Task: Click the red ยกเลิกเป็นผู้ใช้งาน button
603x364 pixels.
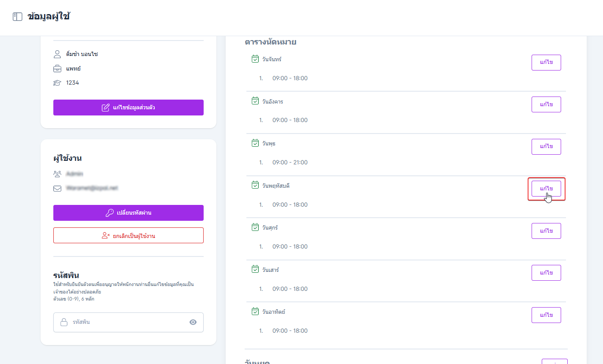Action: pyautogui.click(x=128, y=235)
